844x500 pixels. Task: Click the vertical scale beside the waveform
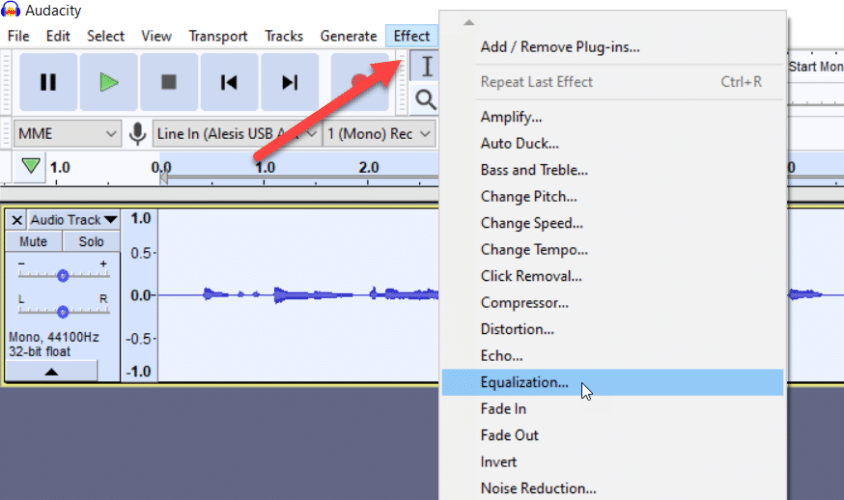pyautogui.click(x=139, y=295)
